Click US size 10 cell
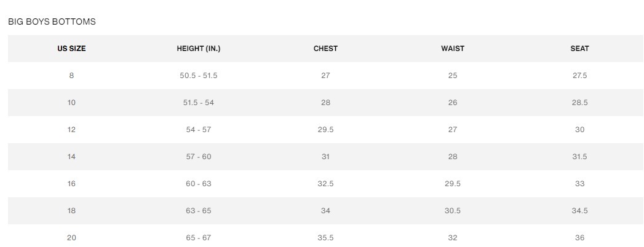This screenshot has width=644, height=247. (71, 103)
